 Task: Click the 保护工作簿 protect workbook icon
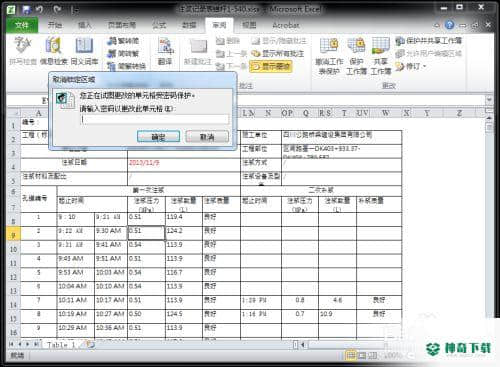click(x=356, y=56)
